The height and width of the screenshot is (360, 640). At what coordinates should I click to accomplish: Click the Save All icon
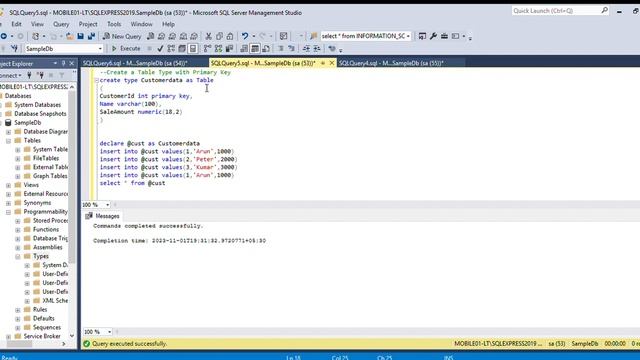(91, 36)
